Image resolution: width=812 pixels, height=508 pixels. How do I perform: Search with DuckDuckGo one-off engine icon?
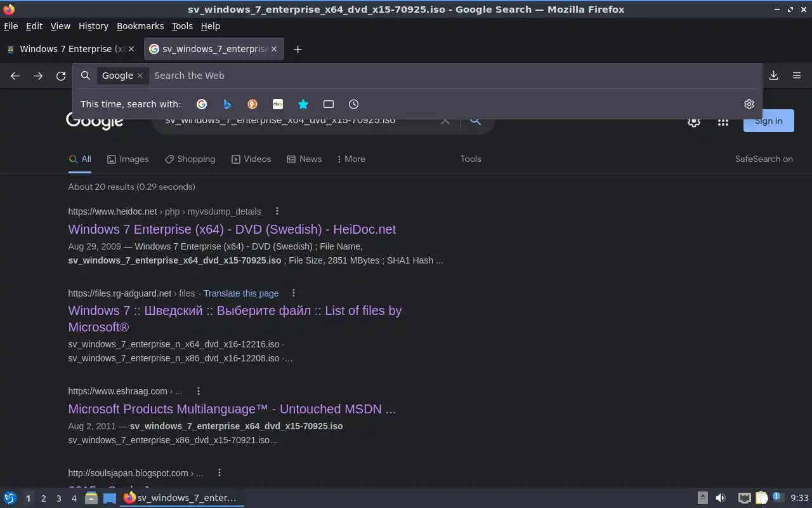click(252, 104)
